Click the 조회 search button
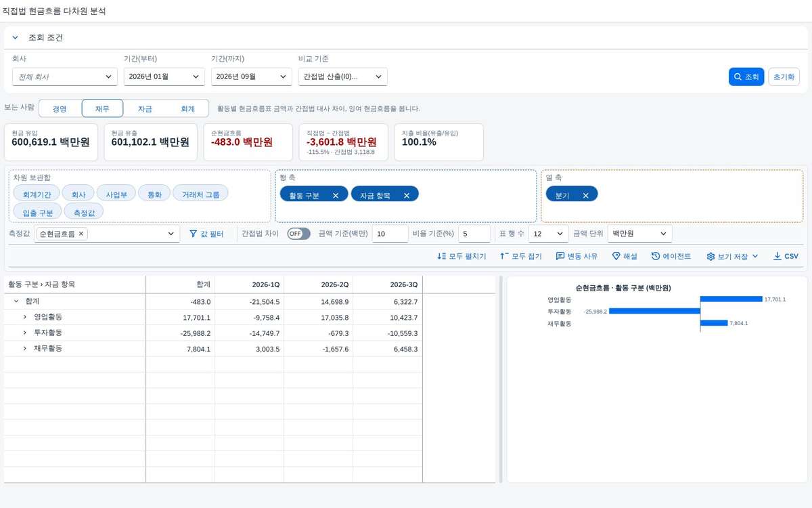The image size is (812, 508). (746, 77)
